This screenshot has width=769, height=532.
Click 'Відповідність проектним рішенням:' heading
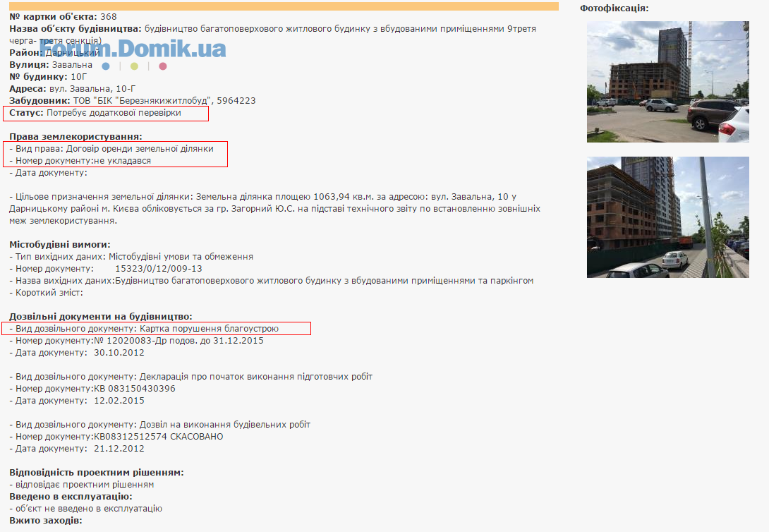coord(97,473)
